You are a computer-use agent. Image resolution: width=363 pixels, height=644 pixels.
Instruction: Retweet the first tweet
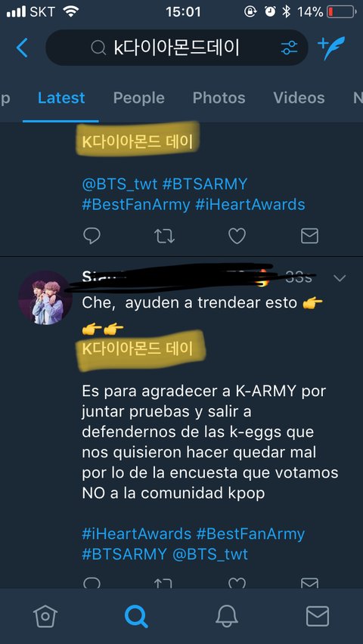(164, 236)
